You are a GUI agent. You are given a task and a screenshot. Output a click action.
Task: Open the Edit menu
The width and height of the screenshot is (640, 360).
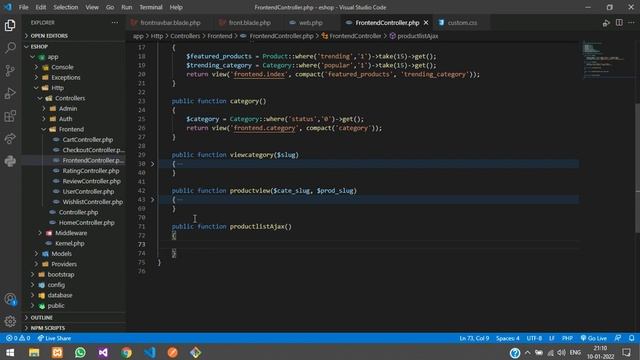tap(40, 7)
